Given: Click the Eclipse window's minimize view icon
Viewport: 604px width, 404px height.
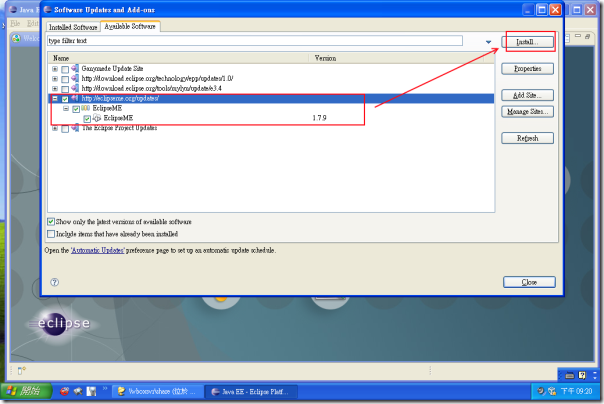Looking at the screenshot, I should point(577,36).
